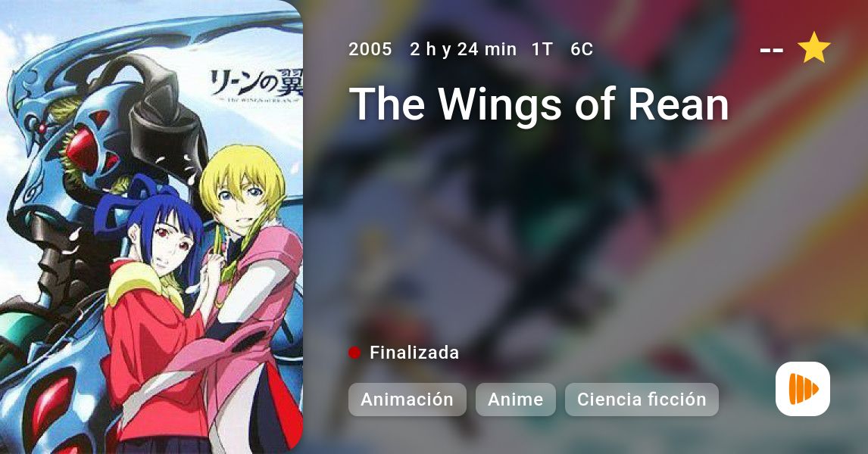
Task: Select the Anime genre tag
Action: [x=515, y=400]
